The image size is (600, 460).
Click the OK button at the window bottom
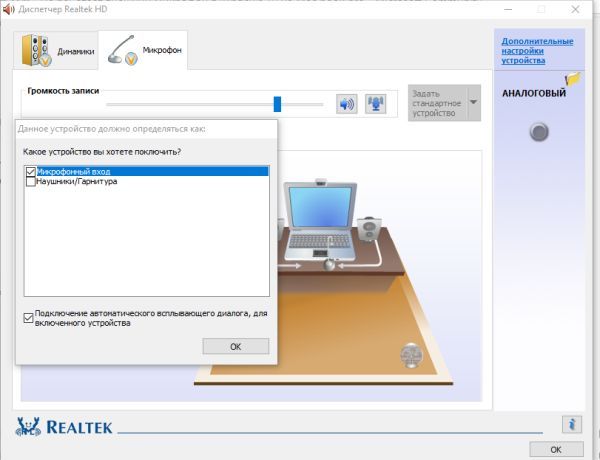click(x=556, y=450)
